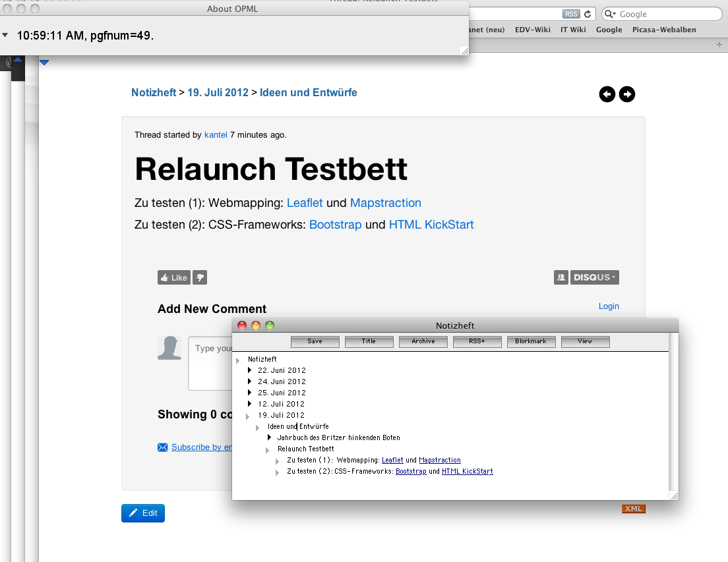Image resolution: width=728 pixels, height=562 pixels.
Task: Expand the 22. Juni 2012 outline node
Action: (249, 370)
